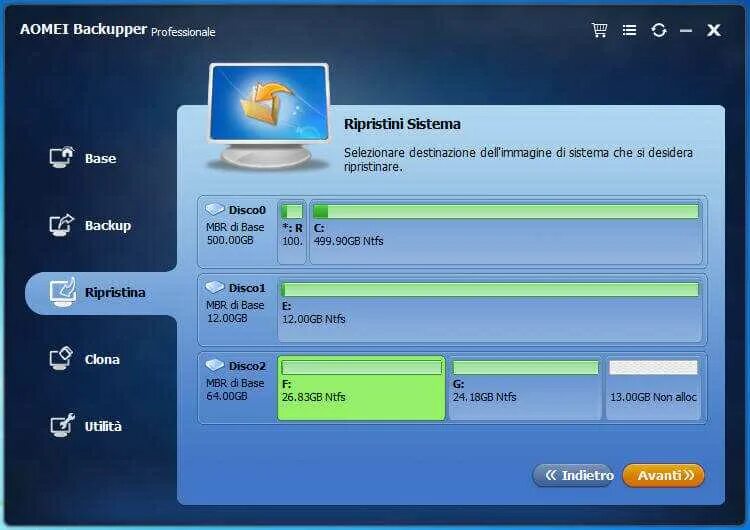Open the Backup section label

(108, 225)
